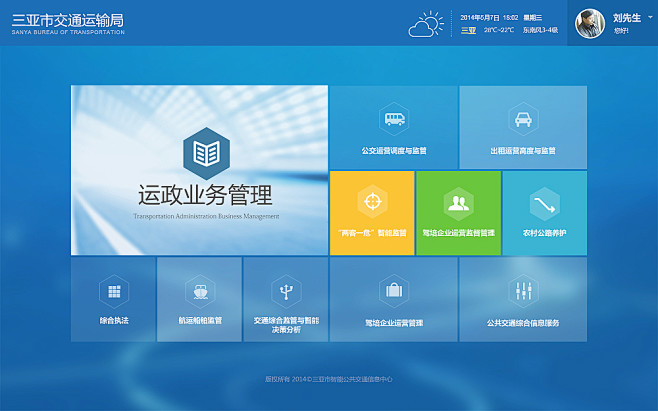
Task: Click the 刘先生 username label
Action: 627,17
